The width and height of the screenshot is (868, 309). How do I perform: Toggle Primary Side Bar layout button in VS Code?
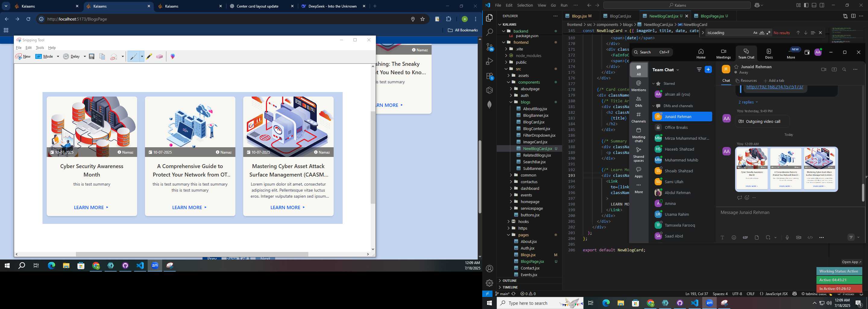coord(806,5)
